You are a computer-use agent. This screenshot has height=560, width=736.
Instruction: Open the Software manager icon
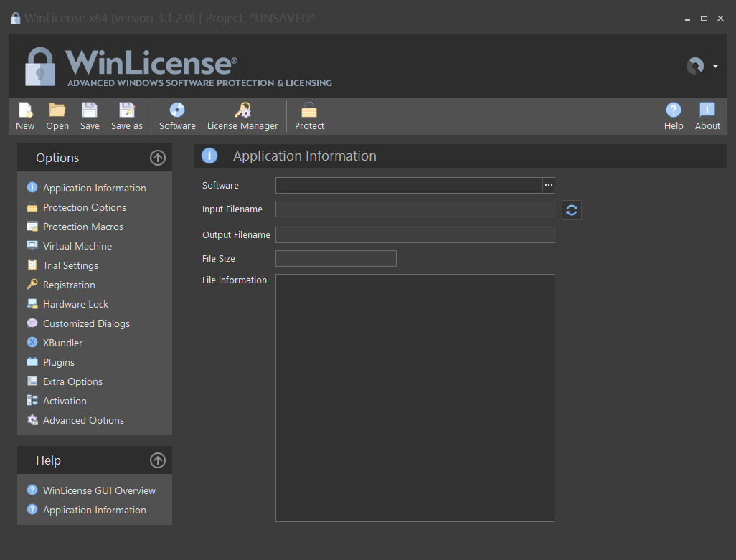[177, 111]
